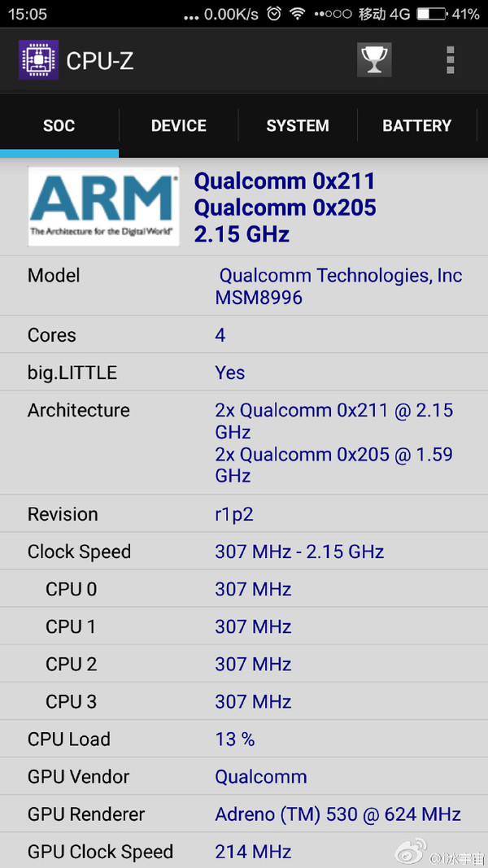Switch to the SYSTEM tab
Screen dimensions: 488x868
pyautogui.click(x=298, y=125)
